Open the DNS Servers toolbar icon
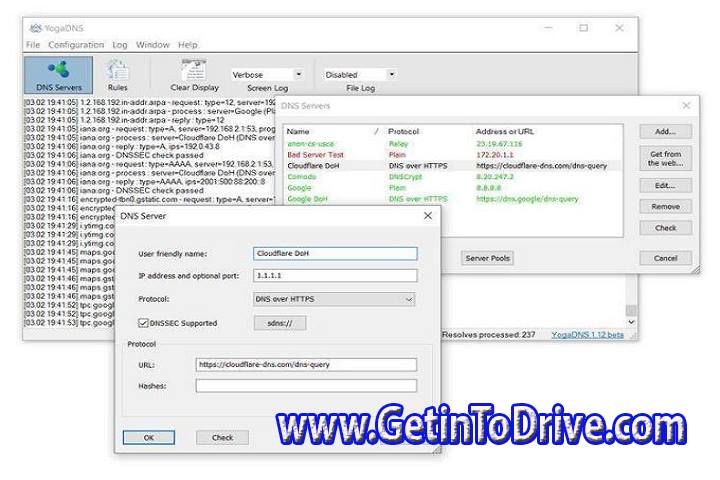 point(58,75)
